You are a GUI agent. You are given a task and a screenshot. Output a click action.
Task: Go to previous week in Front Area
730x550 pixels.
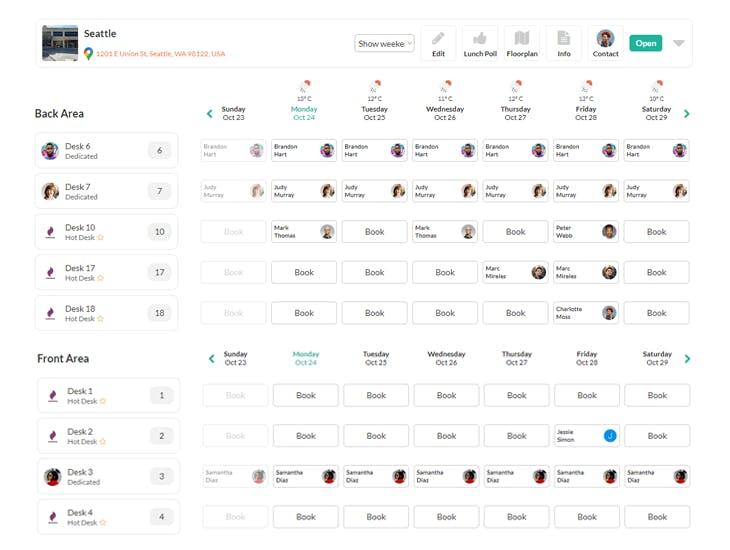click(x=211, y=359)
